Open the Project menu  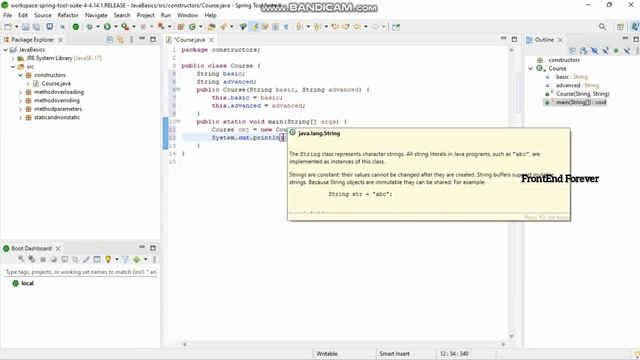pyautogui.click(x=145, y=15)
